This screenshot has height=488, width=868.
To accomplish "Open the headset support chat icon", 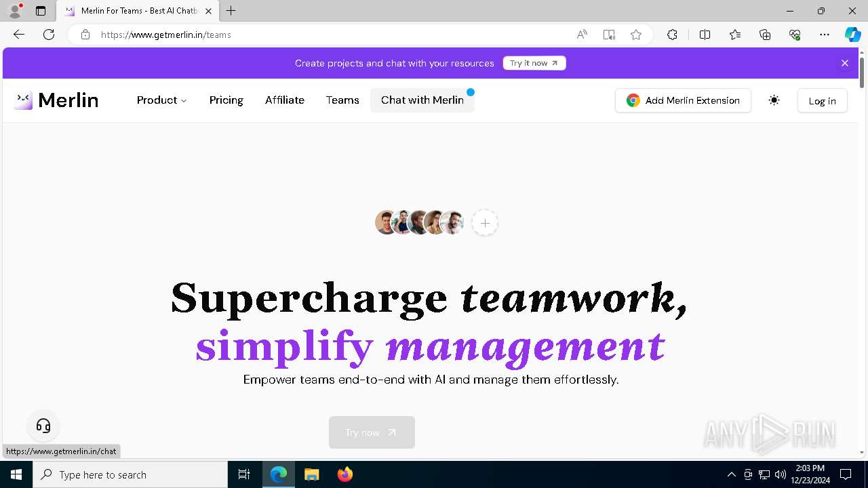I will 43,426.
